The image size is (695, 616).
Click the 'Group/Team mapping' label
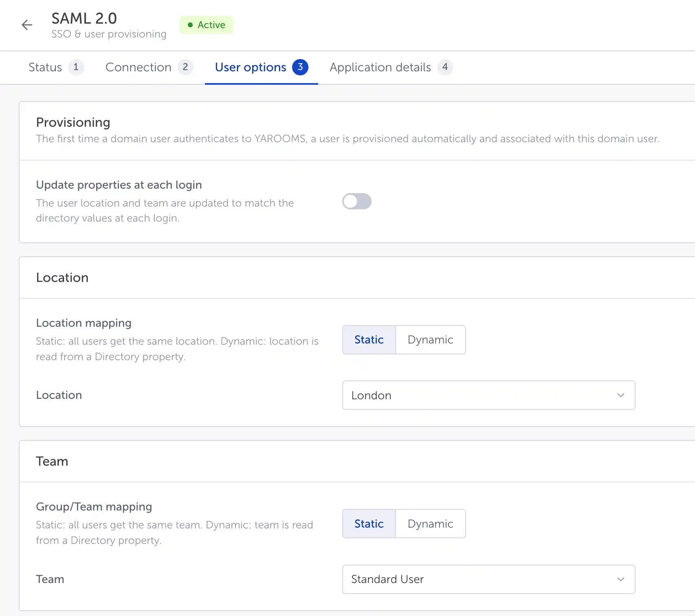(x=94, y=507)
